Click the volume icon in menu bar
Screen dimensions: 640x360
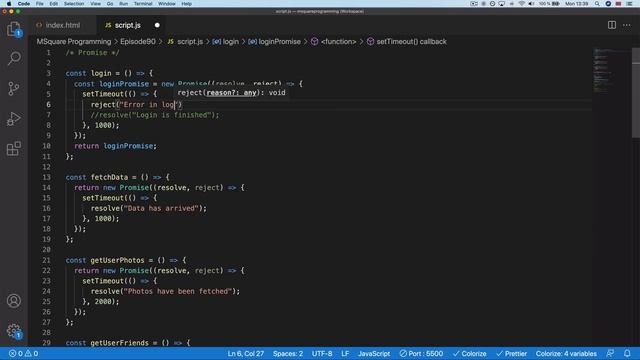click(x=531, y=4)
